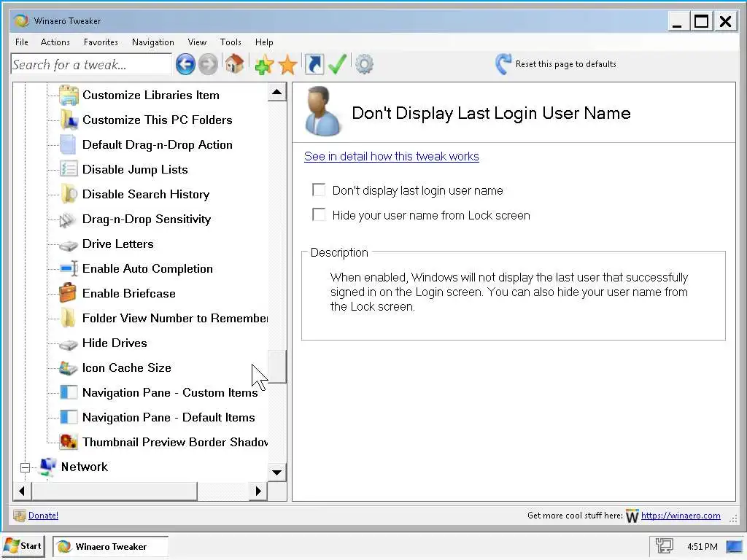
Task: Click the Thumbnail Preview Border Shadow icon
Action: (x=69, y=442)
